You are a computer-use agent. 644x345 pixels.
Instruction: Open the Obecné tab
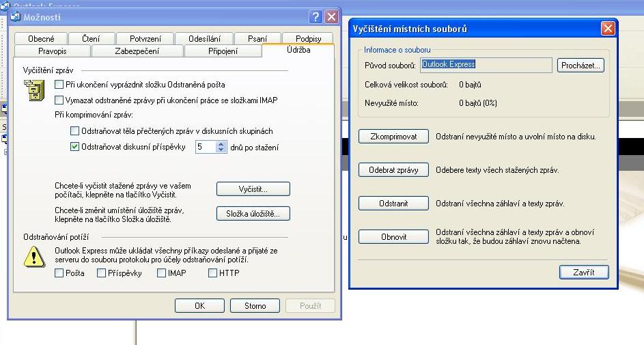click(41, 39)
